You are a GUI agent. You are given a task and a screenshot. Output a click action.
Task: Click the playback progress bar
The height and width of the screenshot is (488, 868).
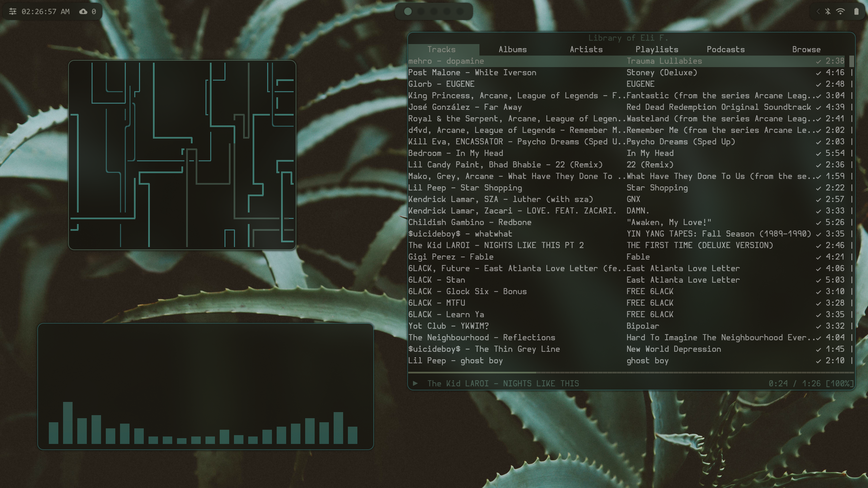coord(631,372)
